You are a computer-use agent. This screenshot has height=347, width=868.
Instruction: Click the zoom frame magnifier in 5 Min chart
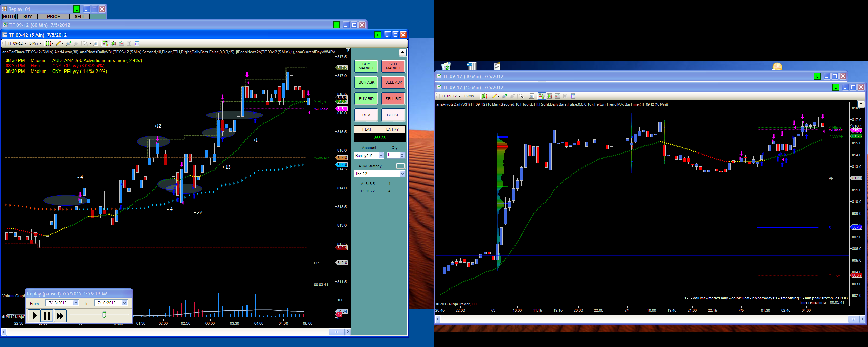(x=96, y=43)
